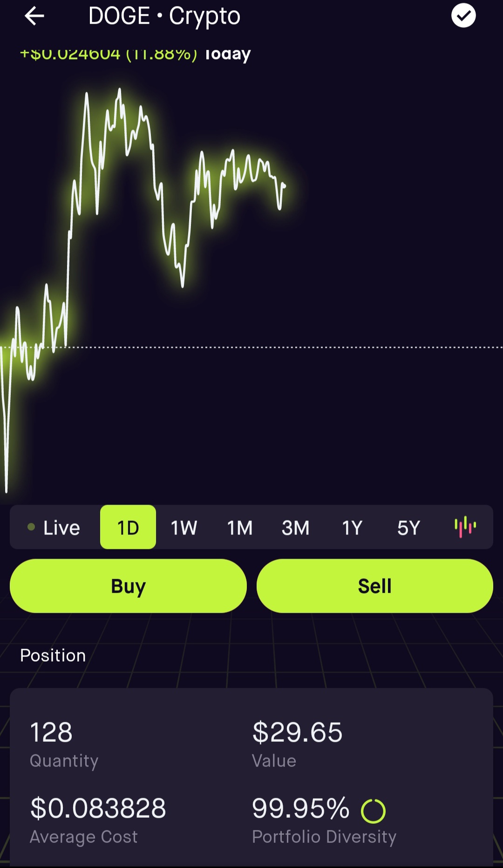Switch chart to 1M range
503x868 pixels.
[240, 527]
